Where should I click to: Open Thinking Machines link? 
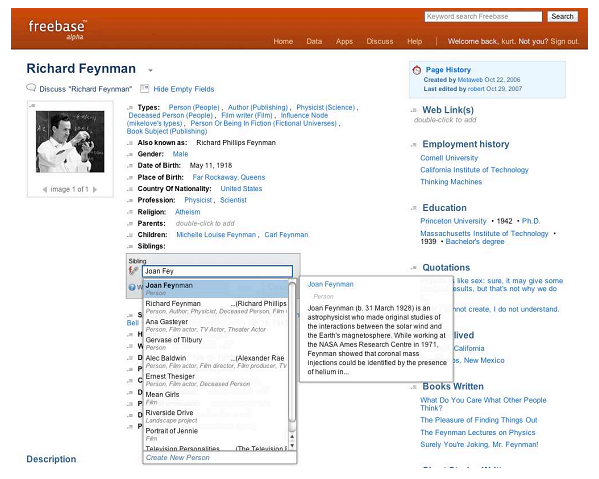[451, 181]
